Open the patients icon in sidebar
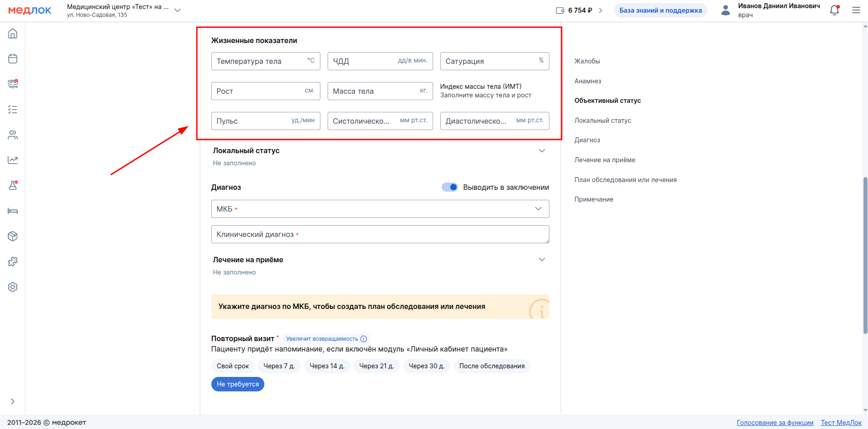This screenshot has width=868, height=429. [x=13, y=135]
